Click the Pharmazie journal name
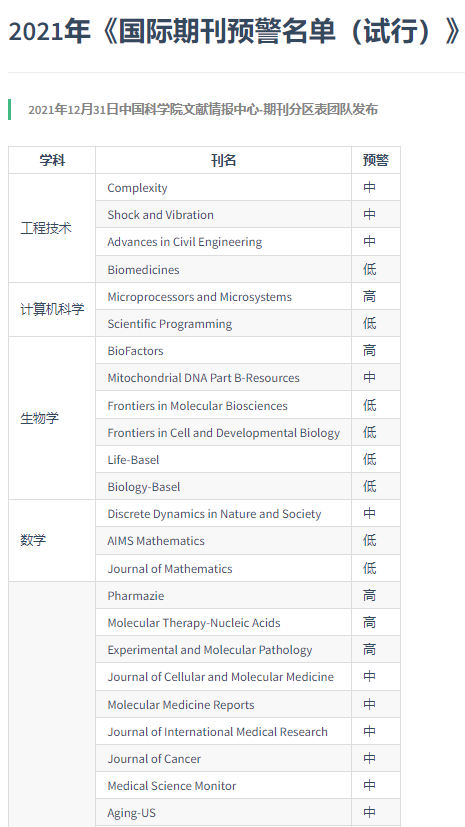This screenshot has width=465, height=827. [135, 596]
